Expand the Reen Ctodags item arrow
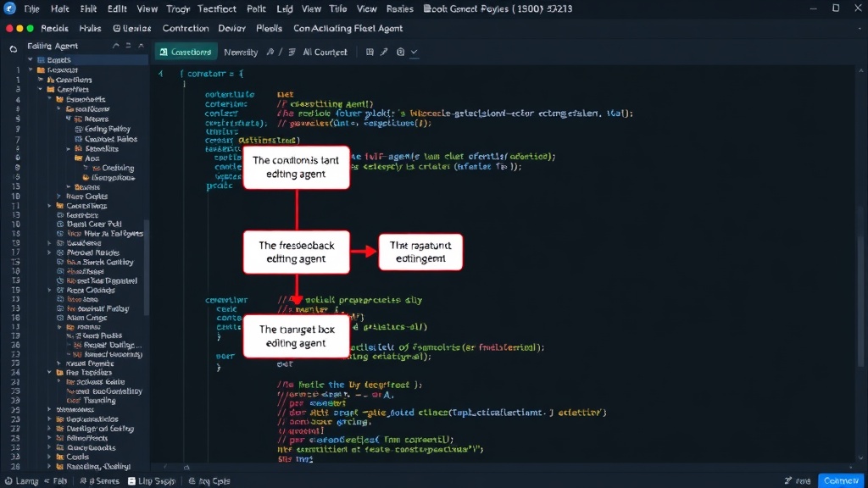This screenshot has width=868, height=488. 50,290
